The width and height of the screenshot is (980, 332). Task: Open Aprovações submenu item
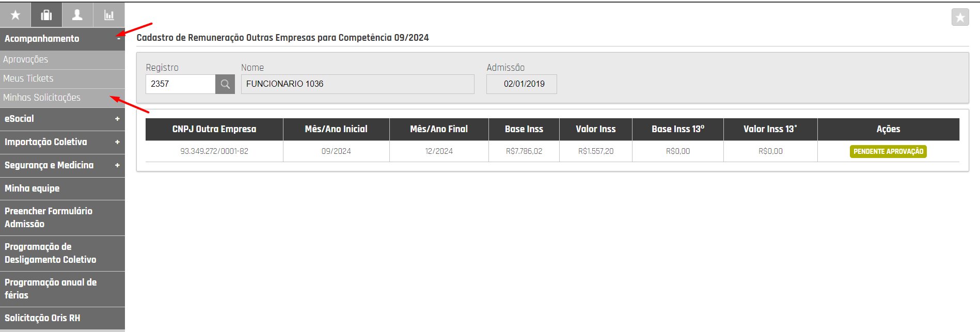(26, 59)
